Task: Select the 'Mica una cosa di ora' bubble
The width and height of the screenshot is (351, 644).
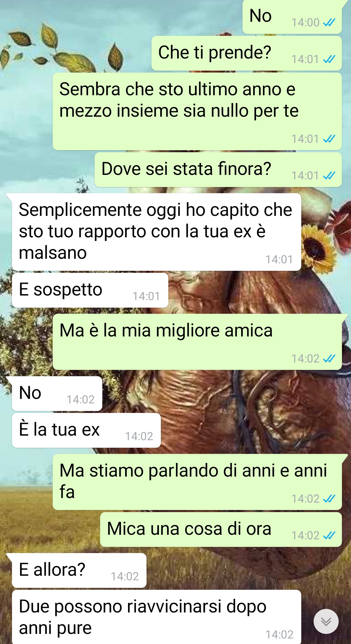Action: coord(221,529)
